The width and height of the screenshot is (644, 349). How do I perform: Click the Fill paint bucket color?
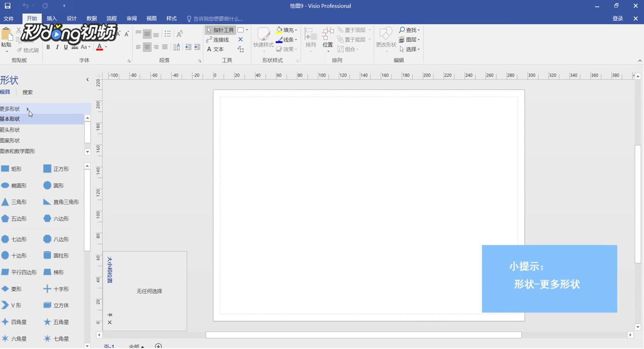click(x=279, y=30)
